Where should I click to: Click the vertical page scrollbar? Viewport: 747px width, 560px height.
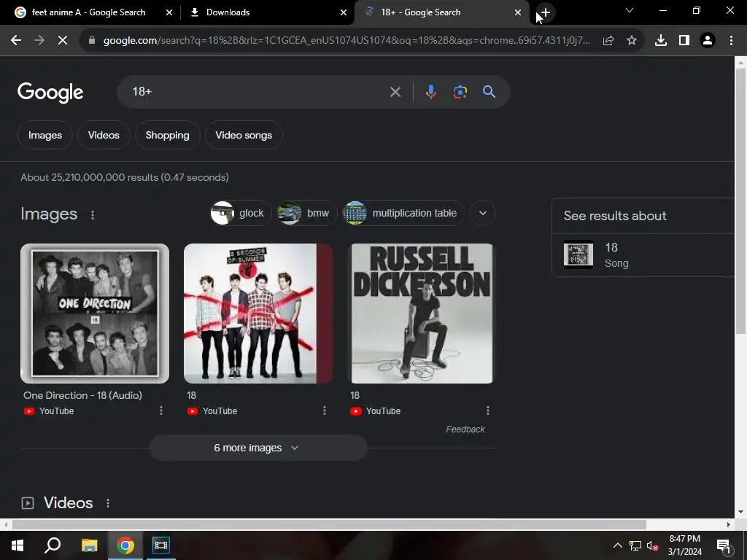click(740, 200)
